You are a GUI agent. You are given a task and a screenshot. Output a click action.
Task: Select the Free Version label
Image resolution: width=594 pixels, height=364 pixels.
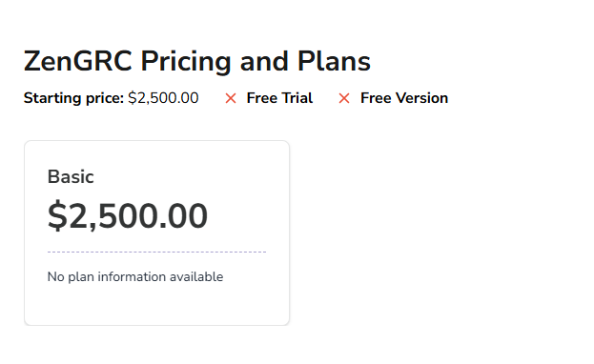[x=404, y=98]
